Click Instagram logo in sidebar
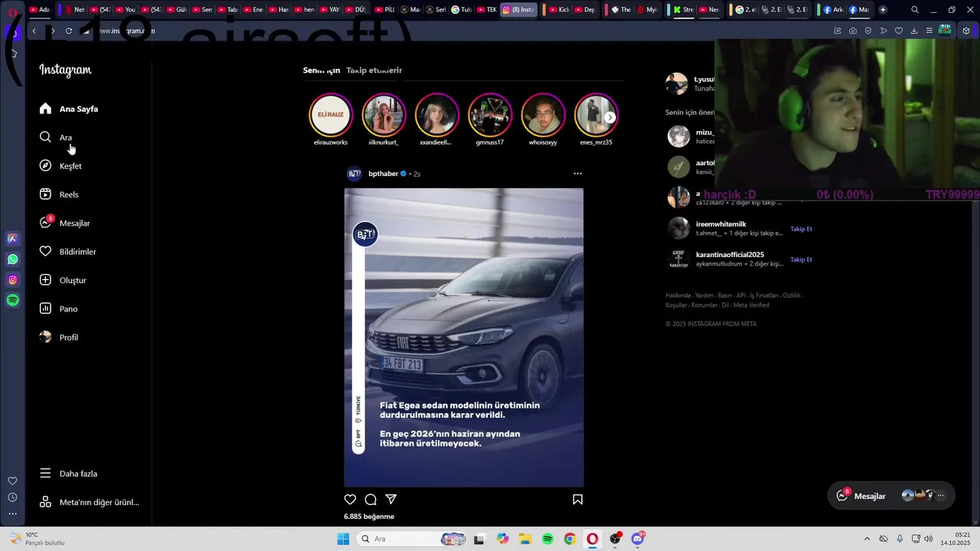Screen dimensions: 980x551 (x=65, y=70)
